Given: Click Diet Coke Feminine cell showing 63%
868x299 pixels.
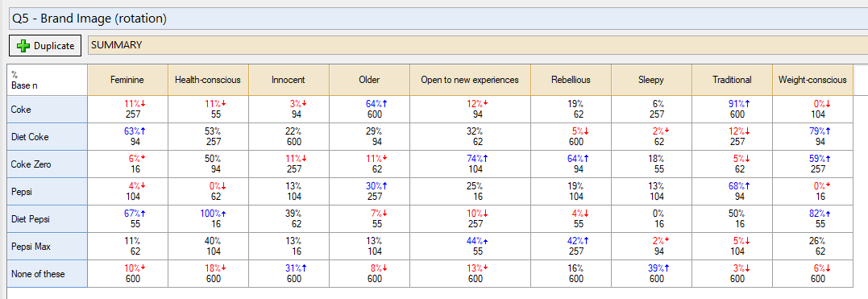Looking at the screenshot, I should tap(127, 137).
